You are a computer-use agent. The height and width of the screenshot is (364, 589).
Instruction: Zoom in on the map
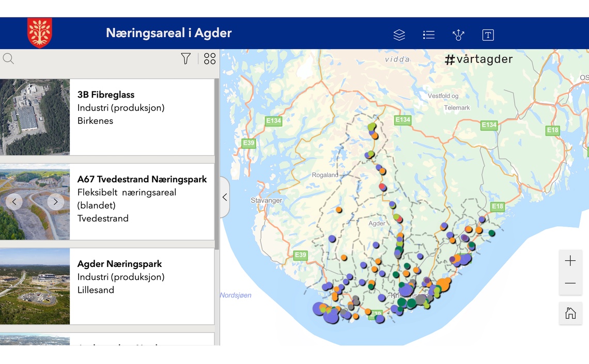coord(570,261)
